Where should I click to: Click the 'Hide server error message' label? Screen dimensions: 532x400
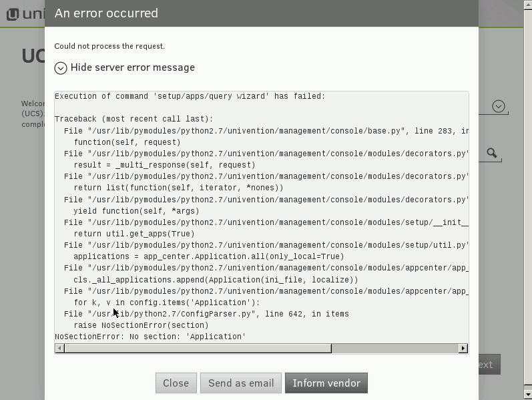(132, 67)
